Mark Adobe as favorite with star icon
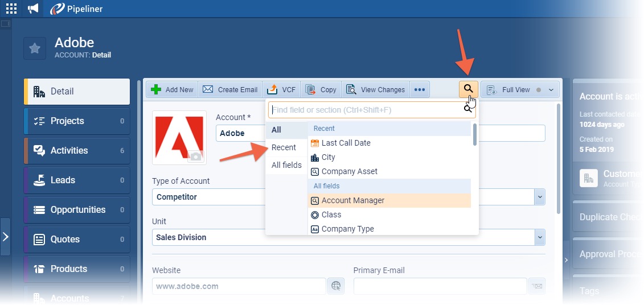644x305 pixels. (x=35, y=48)
